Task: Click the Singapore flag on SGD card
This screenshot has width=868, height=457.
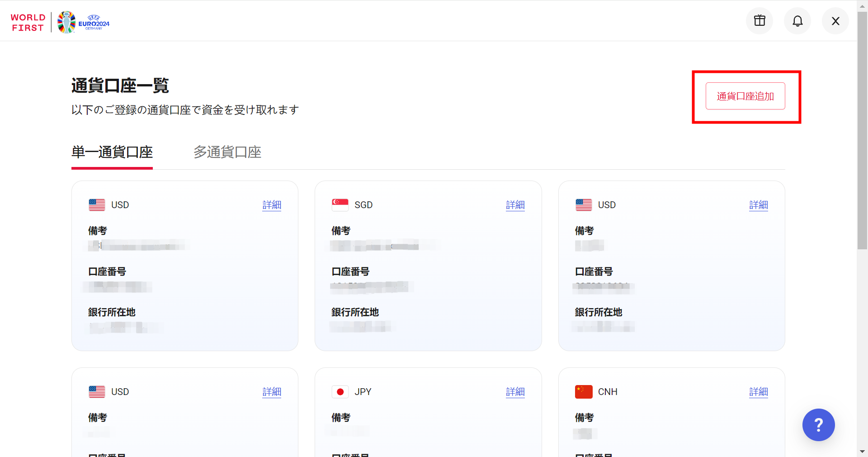Action: click(340, 205)
